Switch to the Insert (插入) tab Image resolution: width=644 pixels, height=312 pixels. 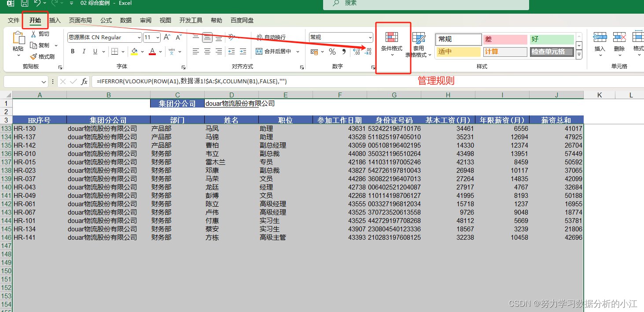click(55, 20)
